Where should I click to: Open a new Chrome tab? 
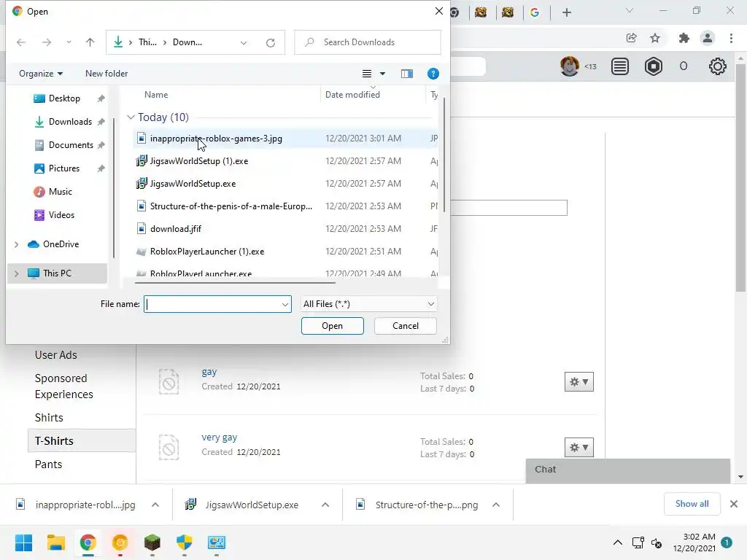click(566, 12)
